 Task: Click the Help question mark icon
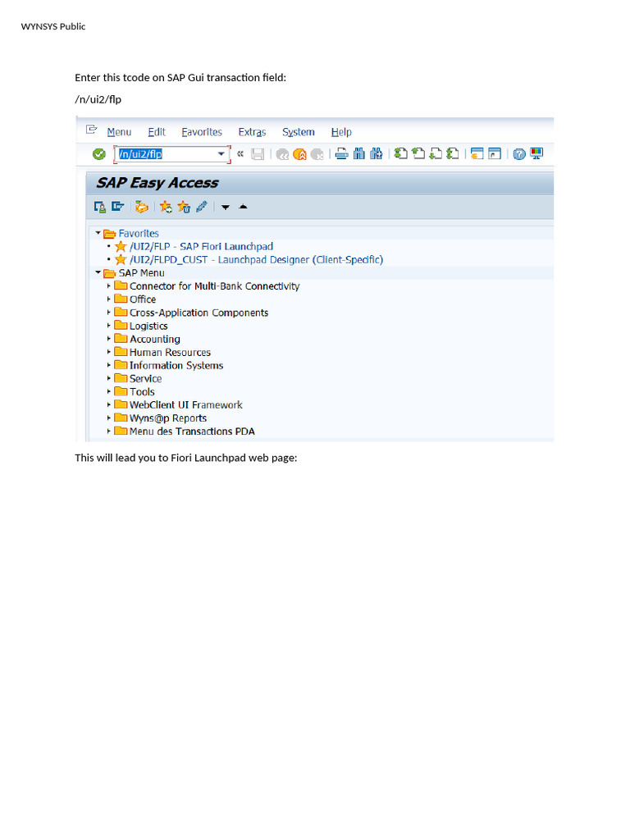(x=519, y=154)
